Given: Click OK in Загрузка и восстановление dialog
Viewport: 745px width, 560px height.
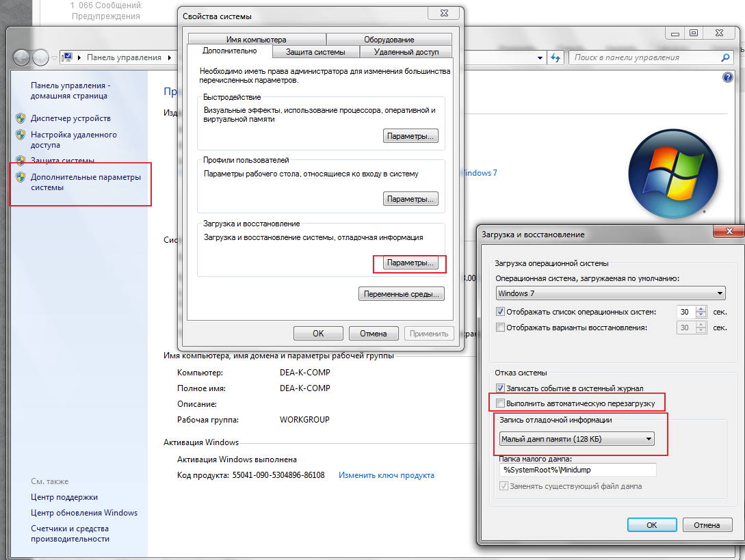Looking at the screenshot, I should click(652, 525).
